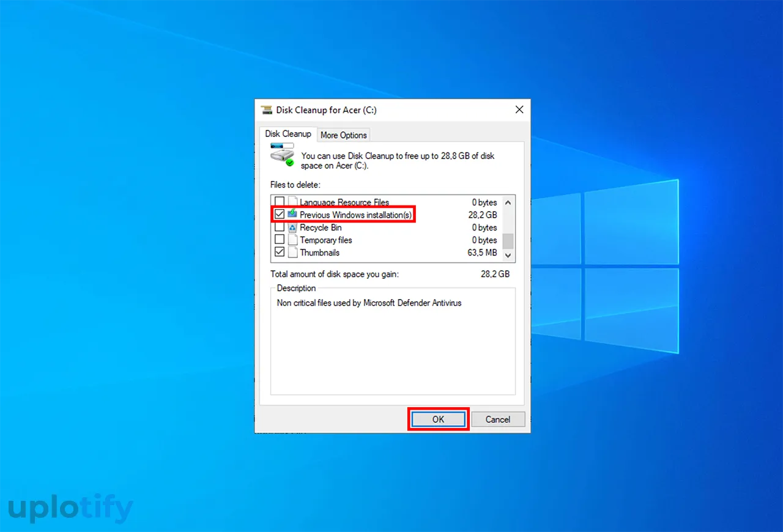Click 'Total amount of disk space you gain' label
This screenshot has width=783, height=532.
[335, 275]
